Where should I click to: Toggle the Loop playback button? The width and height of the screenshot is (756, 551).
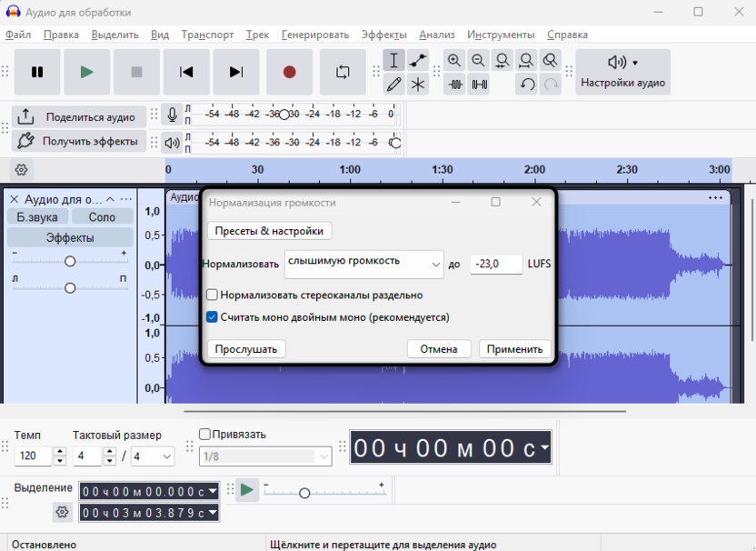[343, 72]
